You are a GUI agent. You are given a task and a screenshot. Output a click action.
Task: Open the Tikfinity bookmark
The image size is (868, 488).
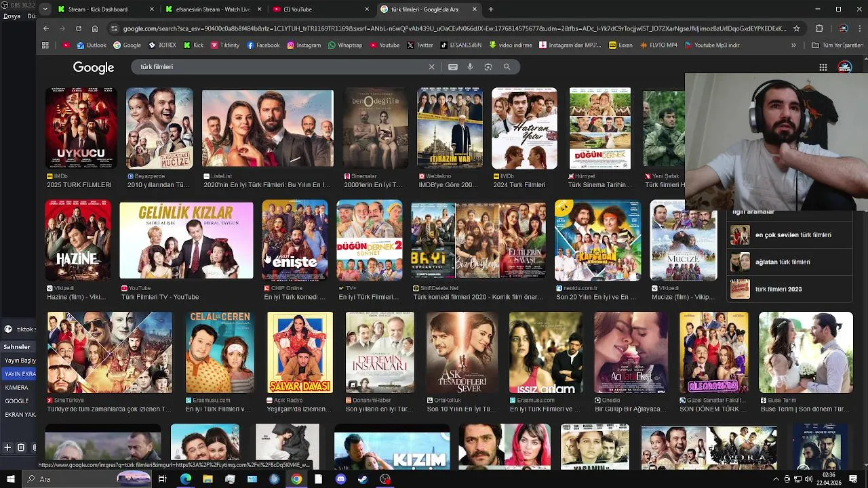(x=224, y=45)
